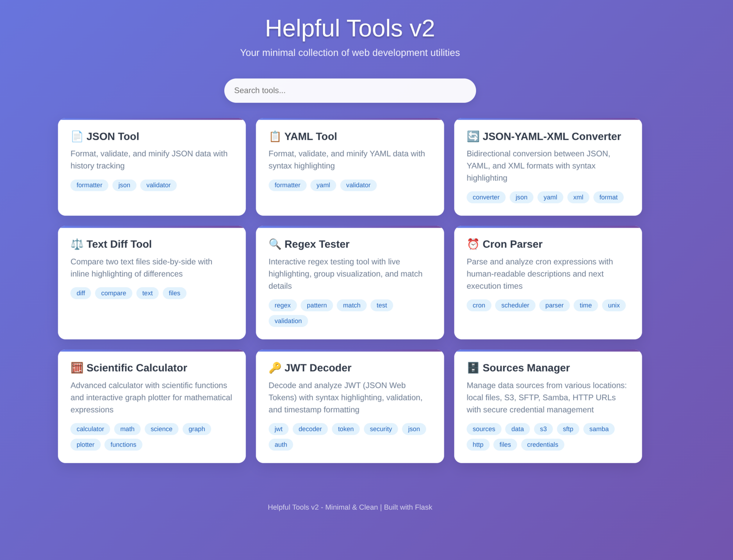733x560 pixels.
Task: Select the security tag under JWT Decoder
Action: coord(380,429)
